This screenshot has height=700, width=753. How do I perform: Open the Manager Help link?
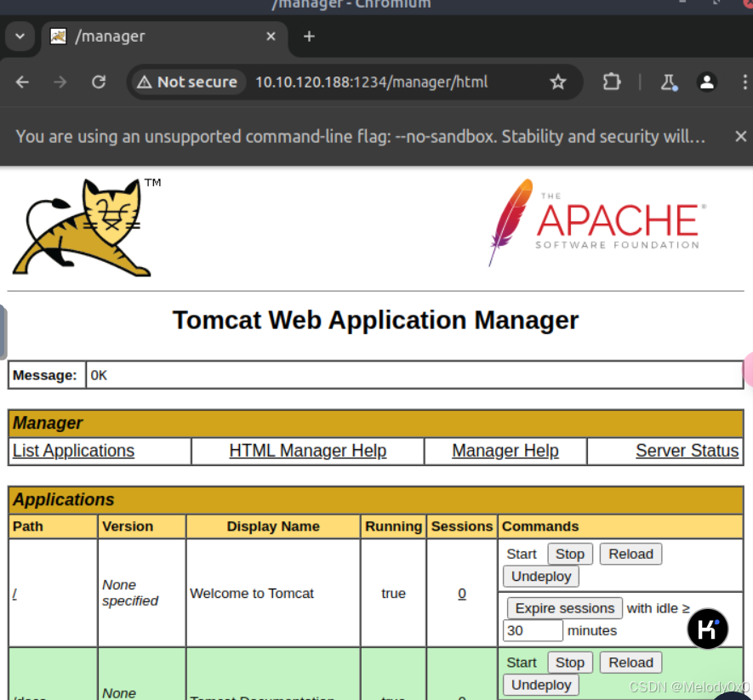[x=505, y=451]
